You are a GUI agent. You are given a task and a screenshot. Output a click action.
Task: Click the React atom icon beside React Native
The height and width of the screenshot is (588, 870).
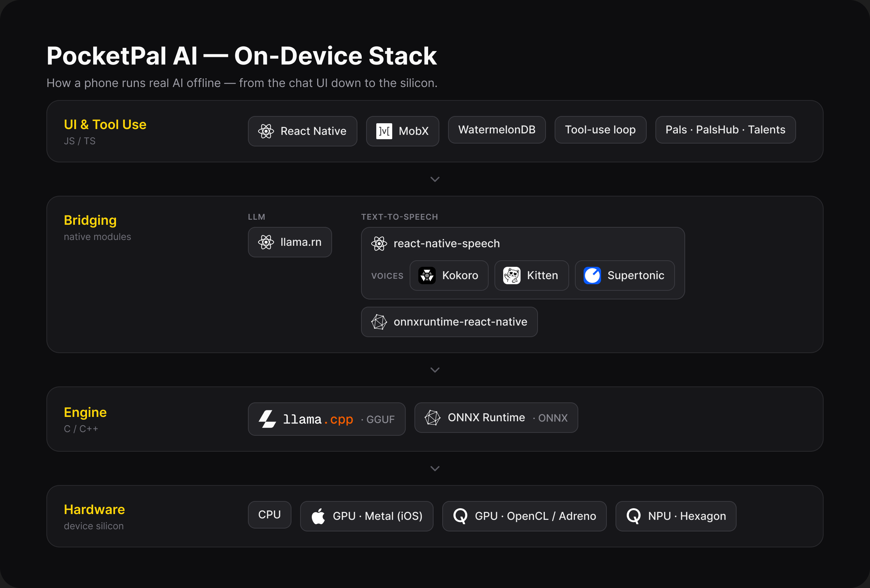tap(266, 131)
